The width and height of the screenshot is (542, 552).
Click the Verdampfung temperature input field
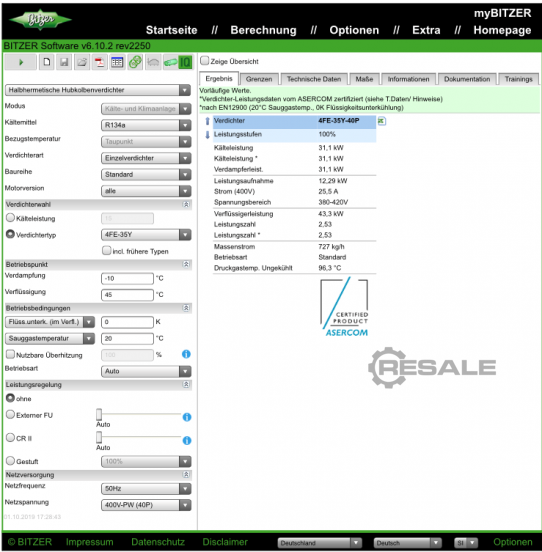click(x=127, y=278)
